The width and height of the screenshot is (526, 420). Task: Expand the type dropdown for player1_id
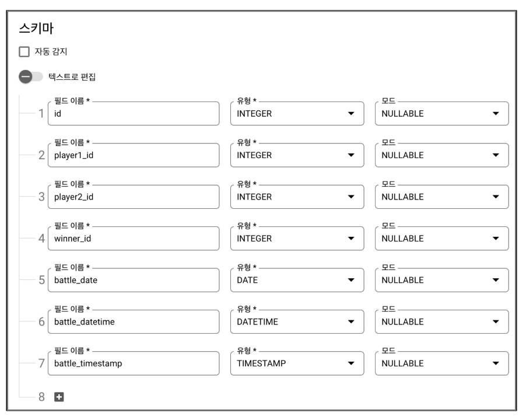point(297,155)
